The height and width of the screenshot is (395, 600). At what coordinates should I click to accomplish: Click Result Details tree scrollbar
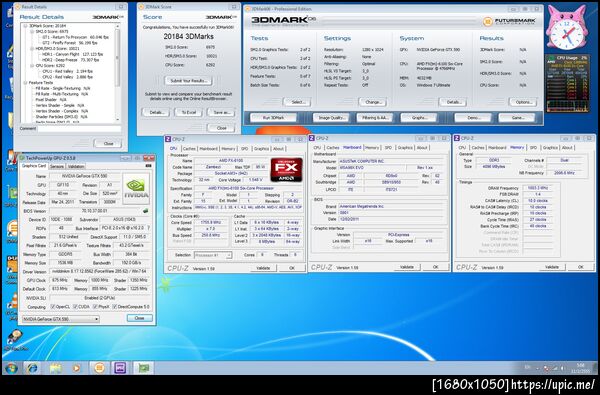[117, 73]
